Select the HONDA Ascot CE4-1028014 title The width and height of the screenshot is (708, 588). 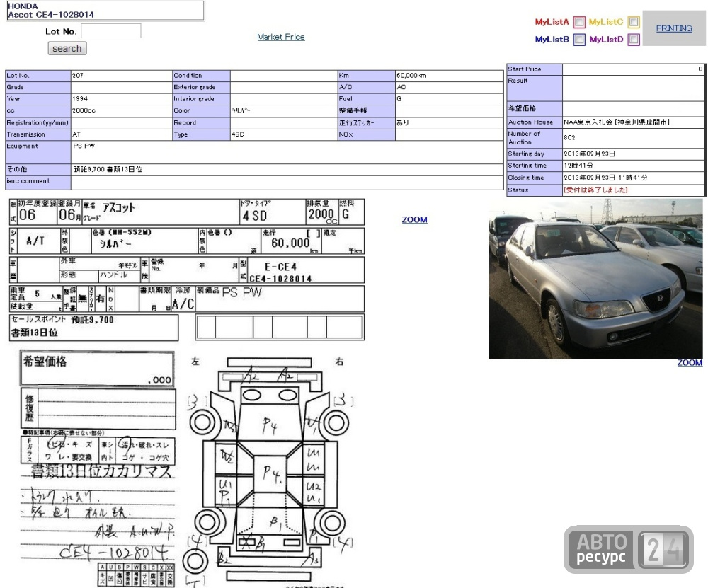(51, 11)
